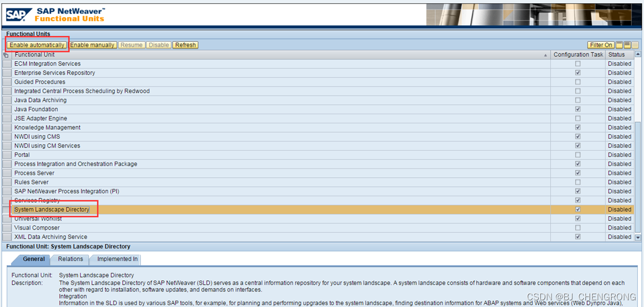Toggle Configuration Task checkbox for Knowledge Management
644x307 pixels.
point(578,128)
